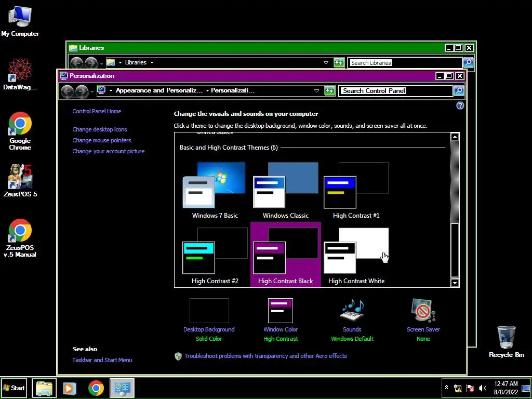532x399 pixels.
Task: Open the clock showing 12:47 AM
Action: (506, 388)
